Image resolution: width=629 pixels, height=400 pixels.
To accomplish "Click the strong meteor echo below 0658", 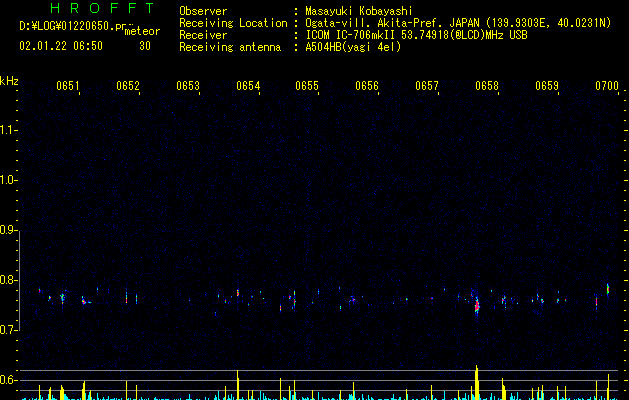I will point(477,305).
